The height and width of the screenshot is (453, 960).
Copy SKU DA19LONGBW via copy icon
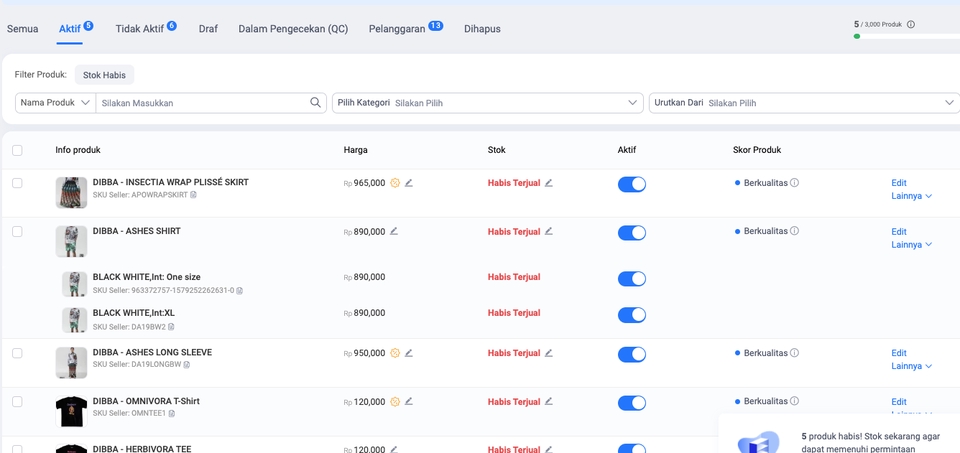tap(186, 365)
